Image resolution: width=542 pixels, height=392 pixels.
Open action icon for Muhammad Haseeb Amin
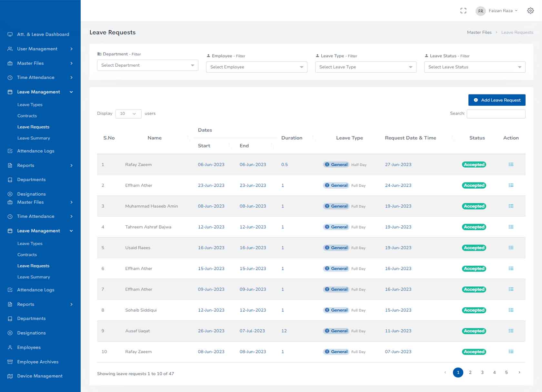(511, 206)
